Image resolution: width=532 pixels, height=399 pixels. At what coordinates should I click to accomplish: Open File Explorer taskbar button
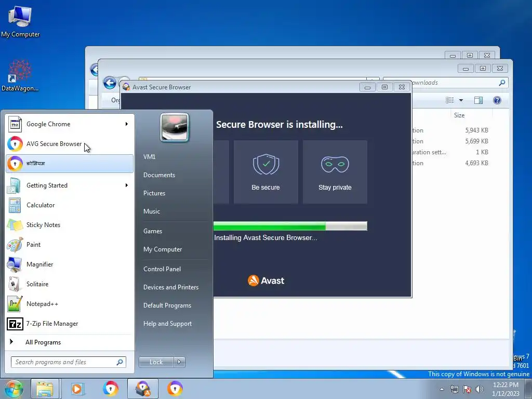click(x=45, y=389)
